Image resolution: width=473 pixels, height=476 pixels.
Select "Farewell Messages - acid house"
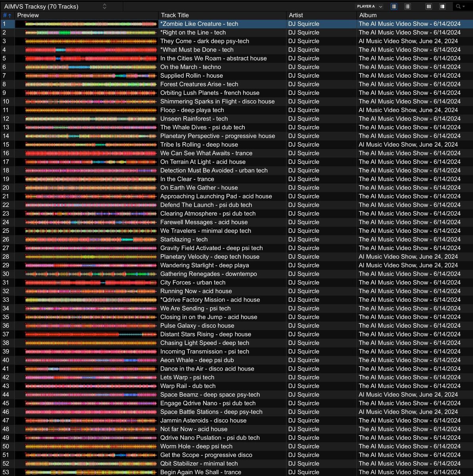coord(204,222)
